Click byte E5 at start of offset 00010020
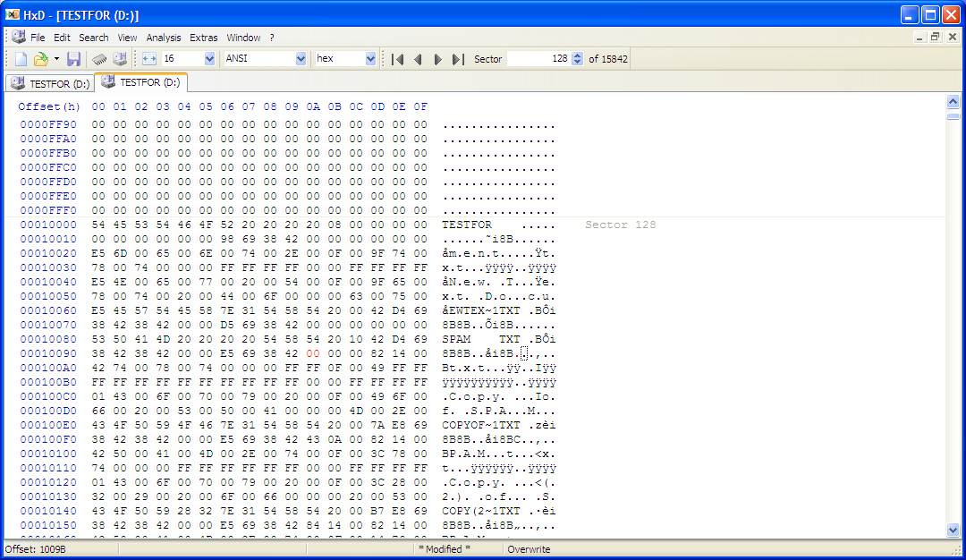This screenshot has width=966, height=560. pyautogui.click(x=98, y=253)
